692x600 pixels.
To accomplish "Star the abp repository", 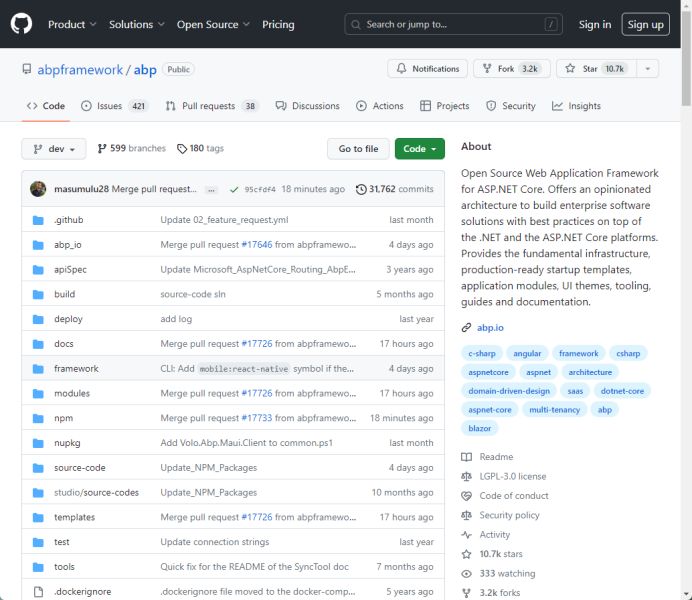I will click(596, 69).
